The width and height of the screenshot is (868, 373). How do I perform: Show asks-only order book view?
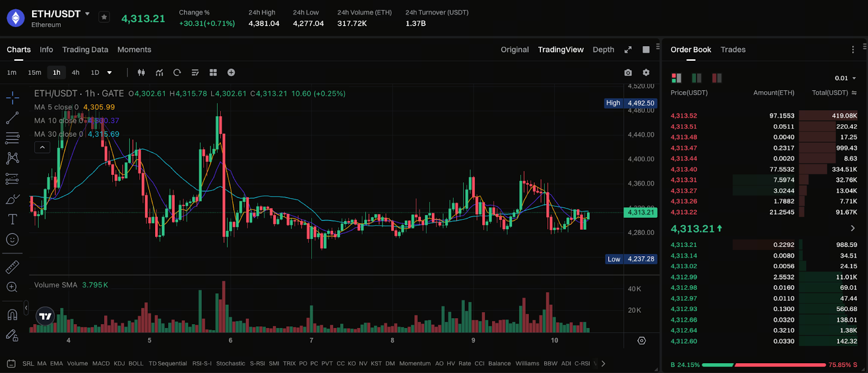pyautogui.click(x=717, y=78)
